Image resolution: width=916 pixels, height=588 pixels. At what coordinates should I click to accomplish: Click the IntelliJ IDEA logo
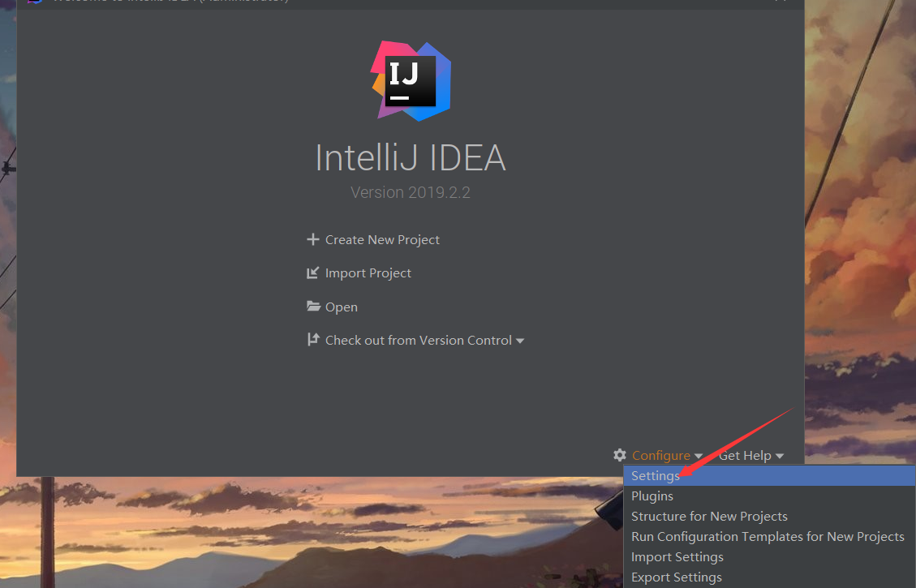411,80
